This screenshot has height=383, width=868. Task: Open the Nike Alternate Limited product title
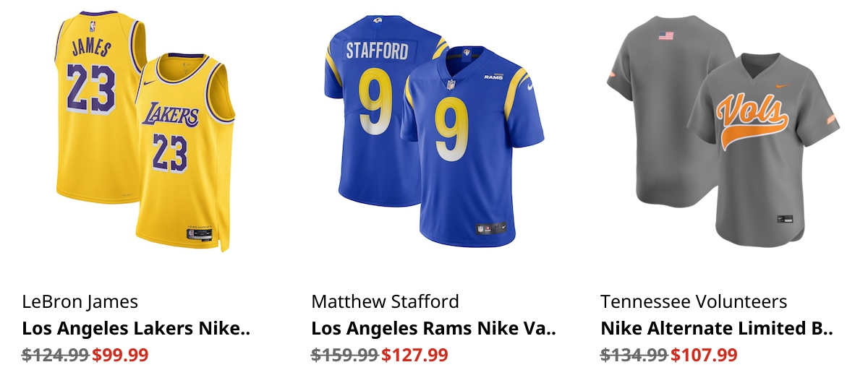tap(717, 329)
